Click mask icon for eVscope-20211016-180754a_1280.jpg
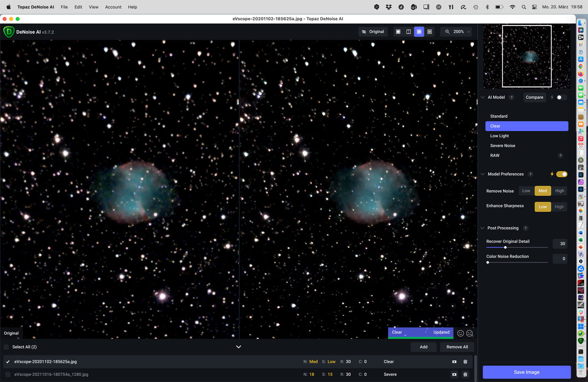The height and width of the screenshot is (382, 588). pos(454,374)
